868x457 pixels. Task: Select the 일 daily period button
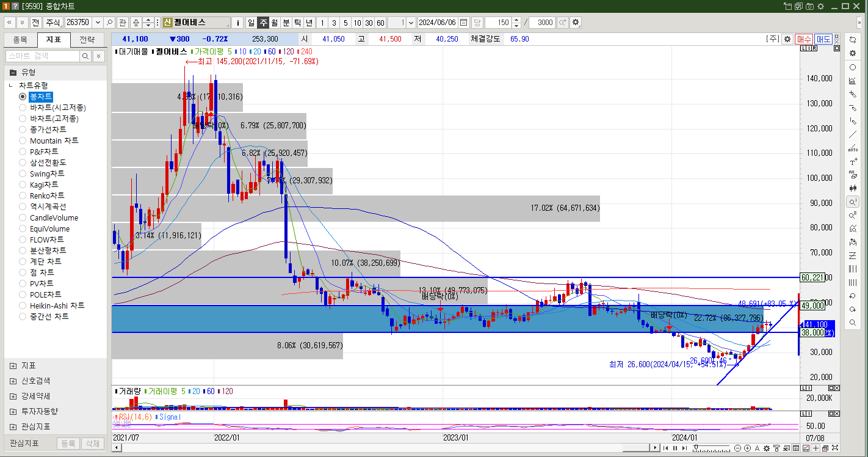click(x=251, y=23)
